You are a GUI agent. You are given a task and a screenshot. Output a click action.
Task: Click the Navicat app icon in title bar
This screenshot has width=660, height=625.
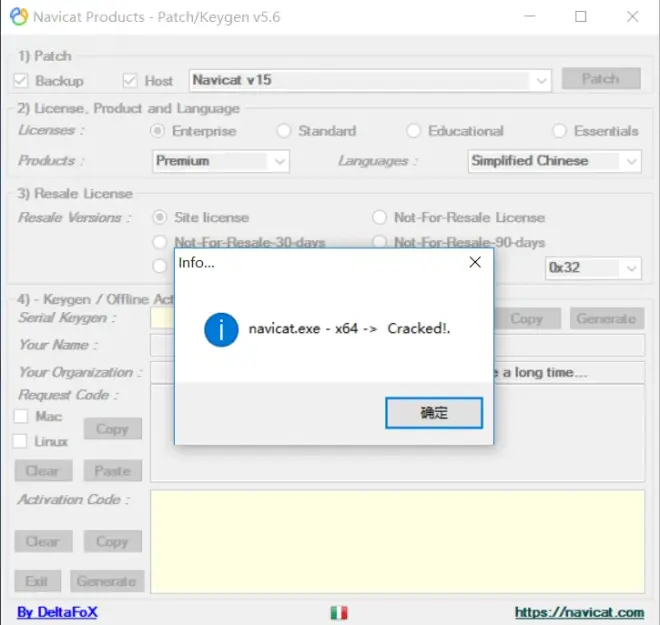[19, 17]
